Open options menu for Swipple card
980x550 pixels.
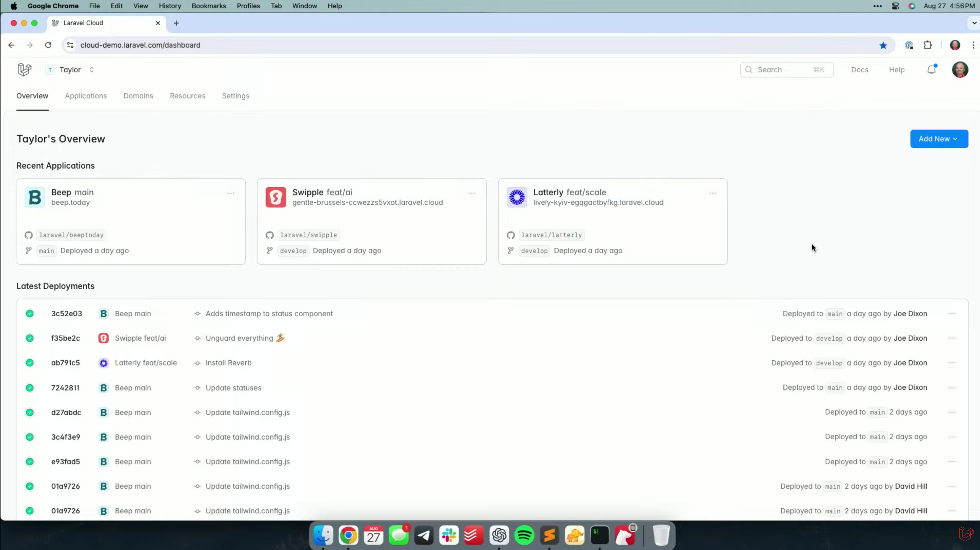click(x=472, y=193)
